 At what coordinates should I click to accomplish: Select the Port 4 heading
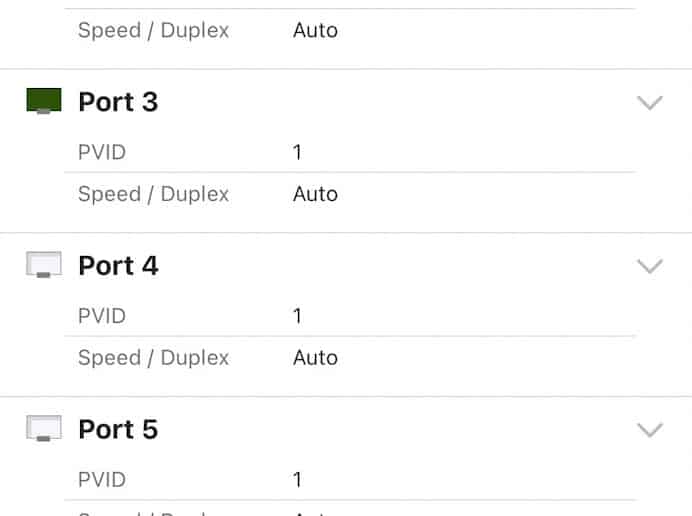(118, 266)
